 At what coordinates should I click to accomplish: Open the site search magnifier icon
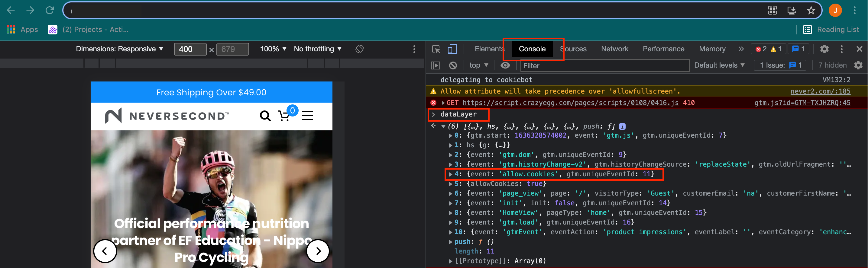265,116
